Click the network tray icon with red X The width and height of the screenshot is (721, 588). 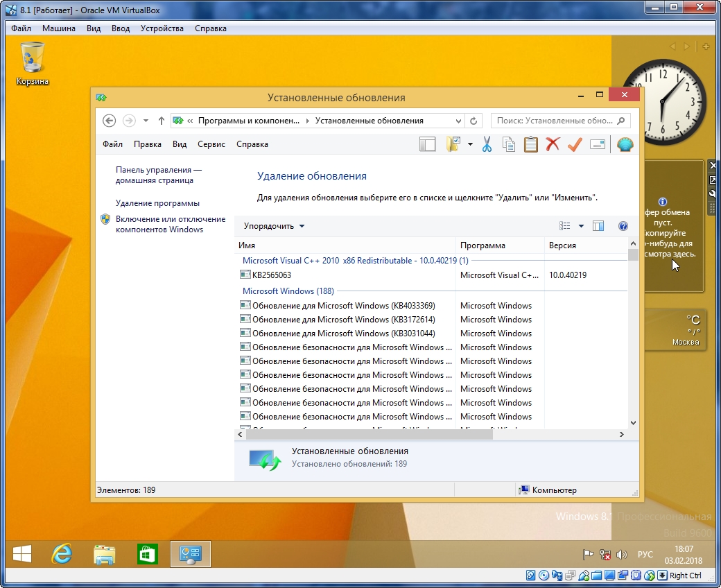[x=605, y=555]
